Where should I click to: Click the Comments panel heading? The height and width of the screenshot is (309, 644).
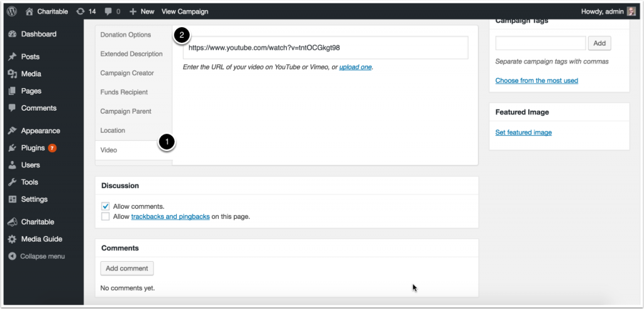tap(120, 248)
